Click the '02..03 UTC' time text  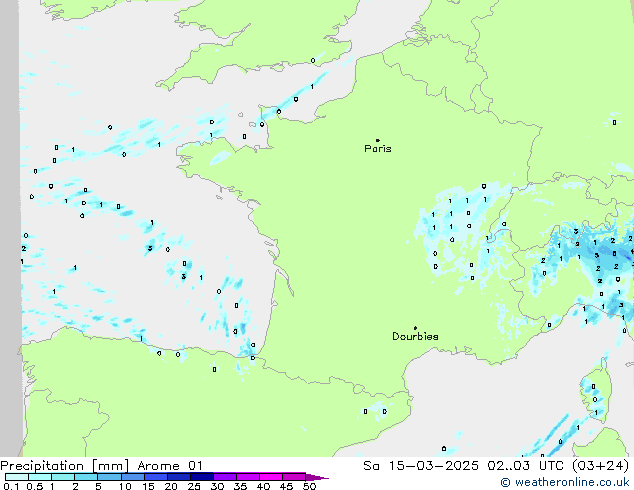click(525, 466)
